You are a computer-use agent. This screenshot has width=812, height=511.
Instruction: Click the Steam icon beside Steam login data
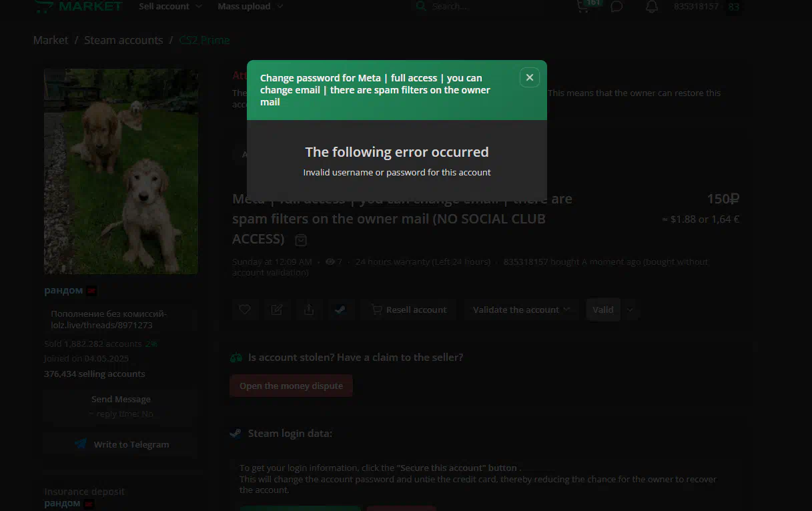tap(236, 434)
